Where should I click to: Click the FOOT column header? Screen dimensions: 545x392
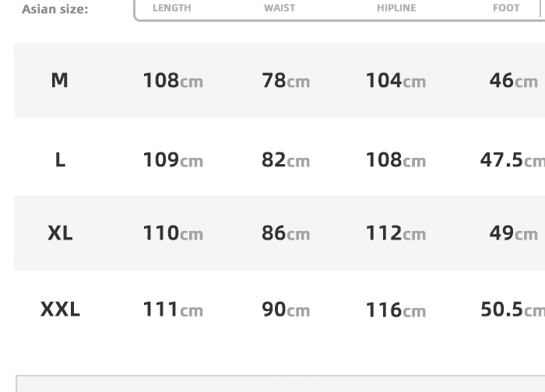(506, 8)
